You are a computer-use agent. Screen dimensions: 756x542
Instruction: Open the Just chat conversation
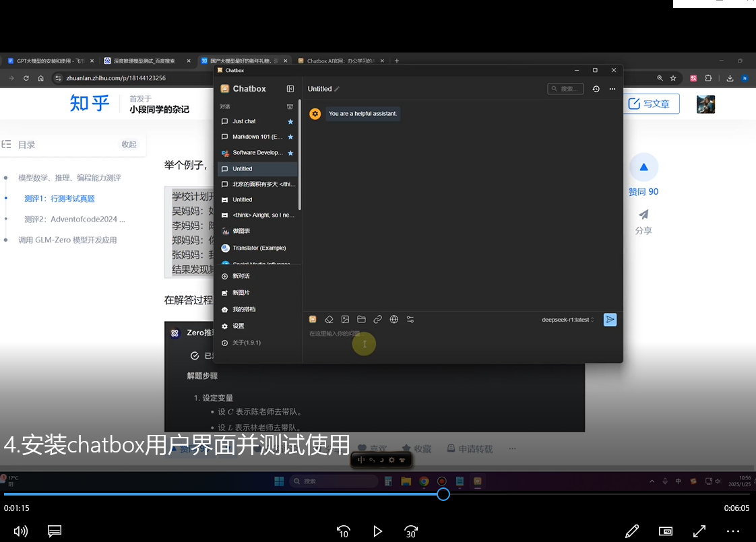[257, 121]
